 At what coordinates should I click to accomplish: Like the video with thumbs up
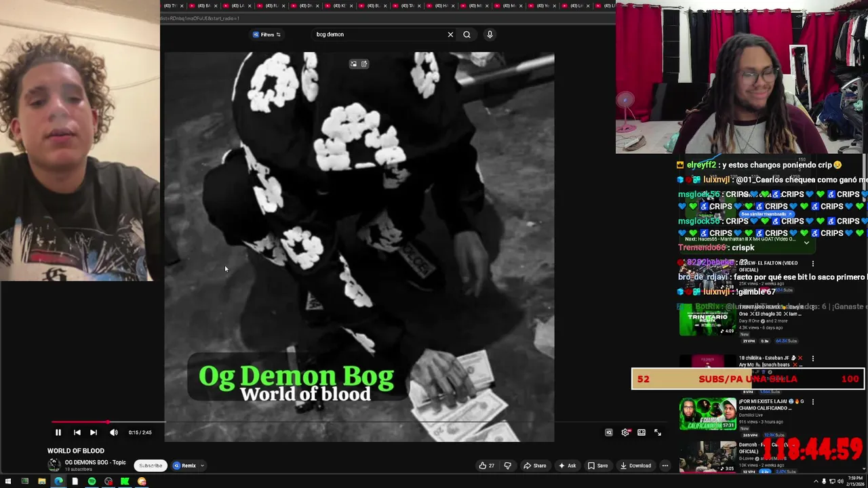[x=486, y=466]
